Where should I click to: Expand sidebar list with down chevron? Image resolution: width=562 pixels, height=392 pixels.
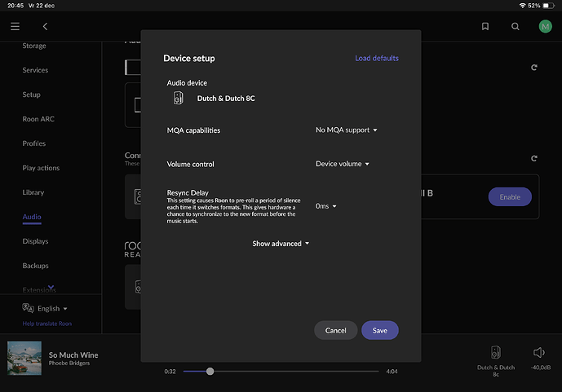[x=51, y=287]
